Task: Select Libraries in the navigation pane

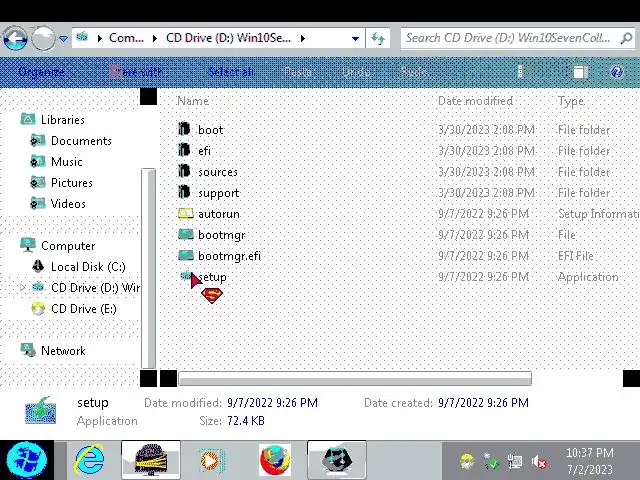Action: 63,120
